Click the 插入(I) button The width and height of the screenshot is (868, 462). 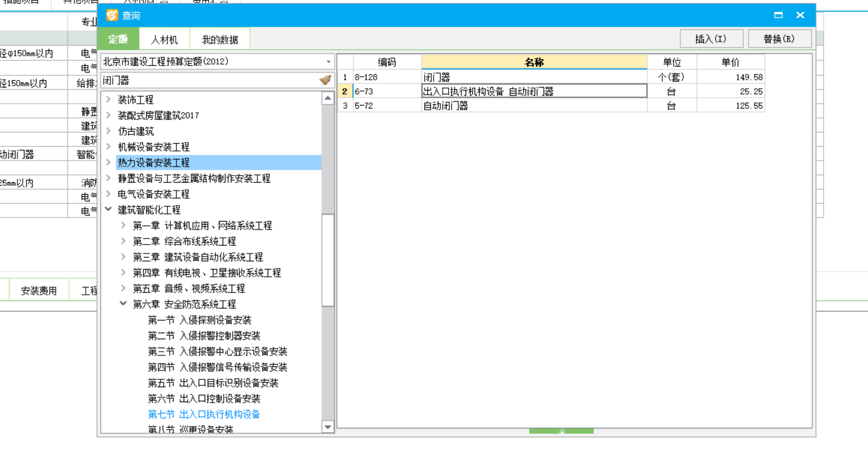[x=711, y=38]
